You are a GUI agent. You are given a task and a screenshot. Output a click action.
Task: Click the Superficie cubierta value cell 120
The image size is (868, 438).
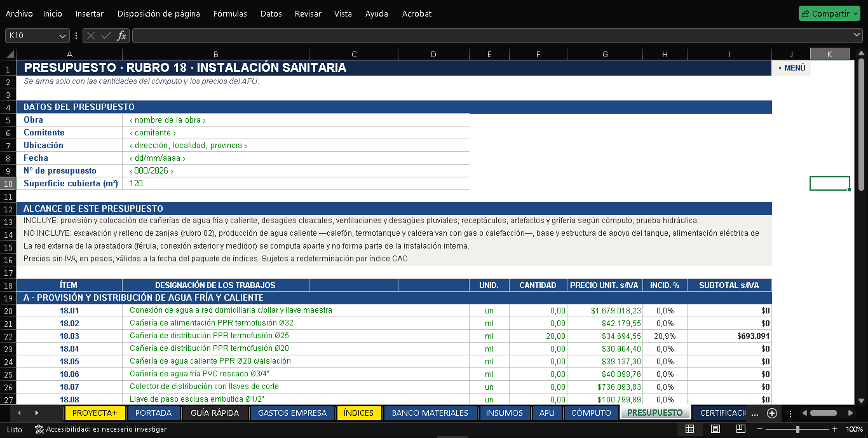tap(295, 183)
